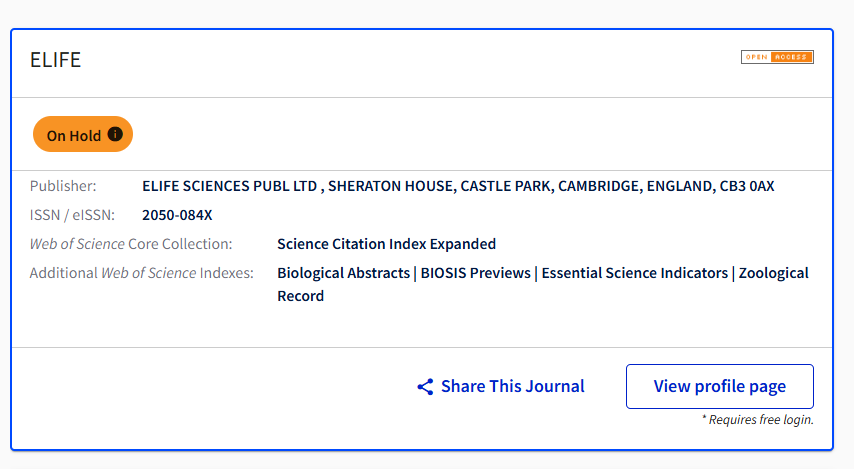Click Science Citation Index Expanded text
Image resolution: width=854 pixels, height=469 pixels.
386,243
